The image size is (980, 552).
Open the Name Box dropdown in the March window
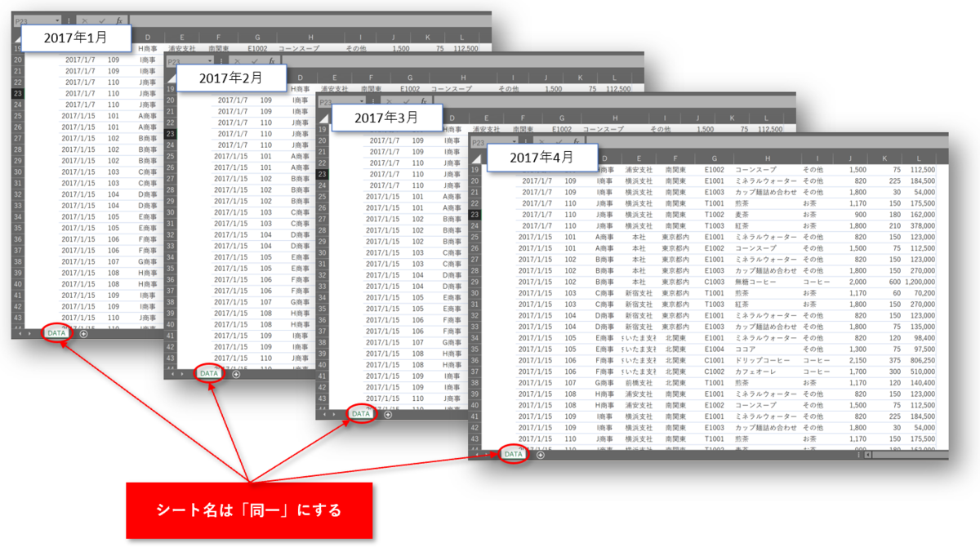tap(363, 103)
